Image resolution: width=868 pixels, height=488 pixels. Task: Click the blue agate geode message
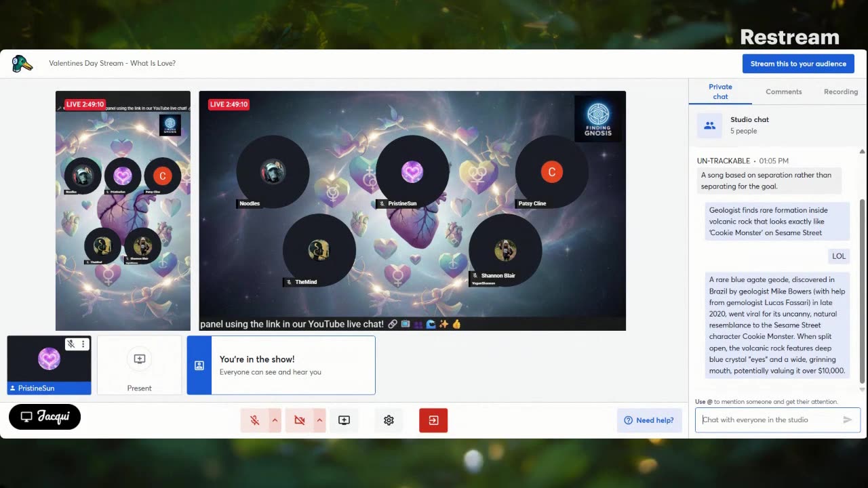tap(777, 325)
